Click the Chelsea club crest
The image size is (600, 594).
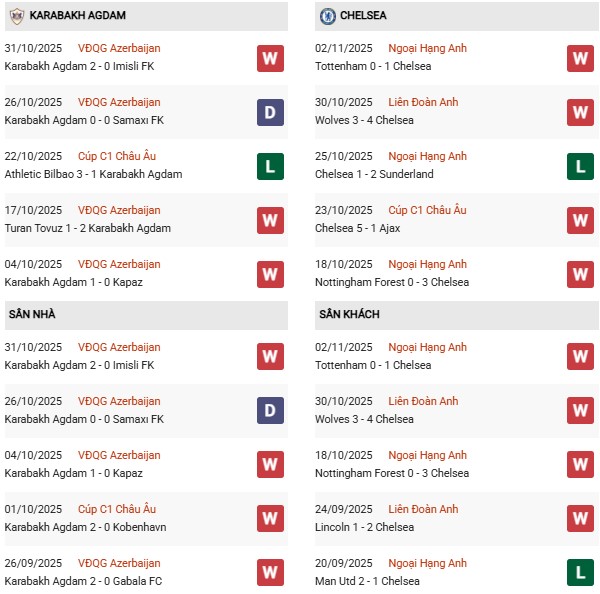pos(327,16)
